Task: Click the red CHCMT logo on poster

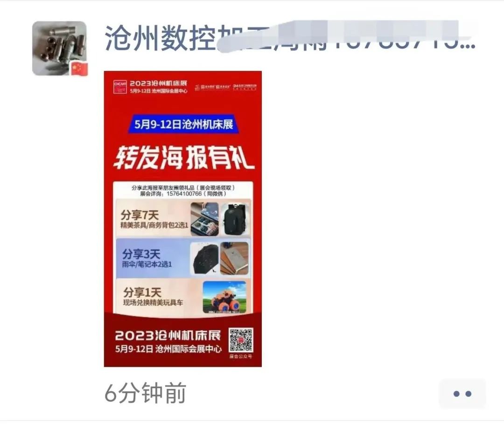Action: point(120,87)
